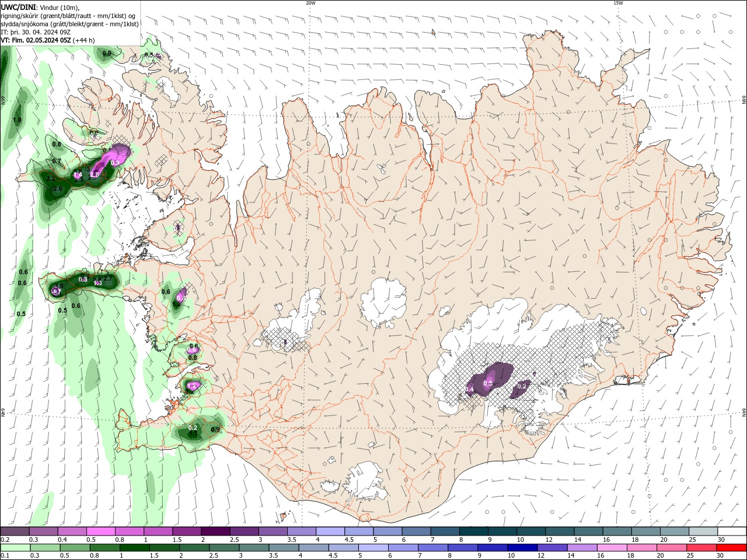The width and height of the screenshot is (747, 560).
Task: Click the 0.2 snow value on Vatnajökull glacier
Action: click(x=522, y=386)
